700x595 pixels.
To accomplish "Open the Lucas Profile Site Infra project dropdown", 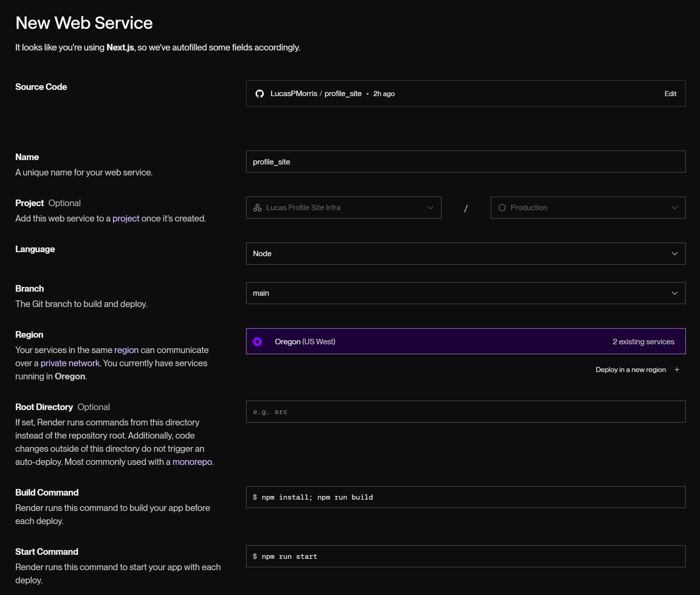I will click(343, 208).
